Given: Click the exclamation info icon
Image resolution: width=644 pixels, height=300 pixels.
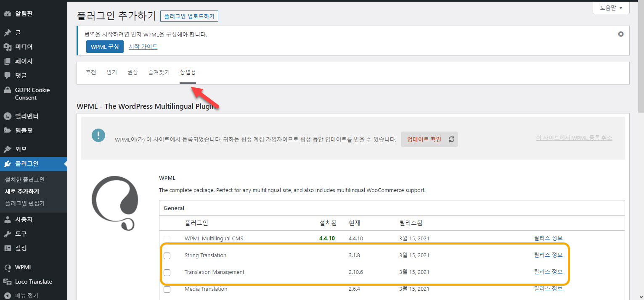Looking at the screenshot, I should point(98,135).
